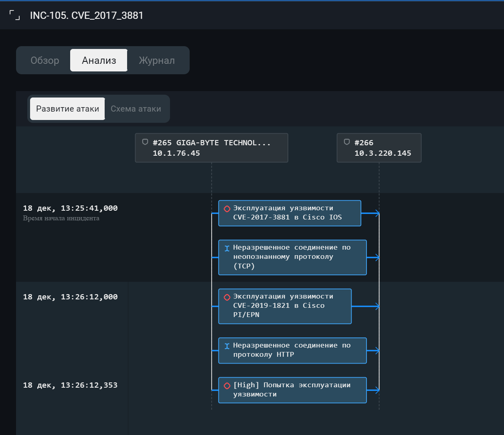Image resolution: width=504 pixels, height=435 pixels.
Task: Click arrow head of [High] event connector
Action: coord(376,390)
